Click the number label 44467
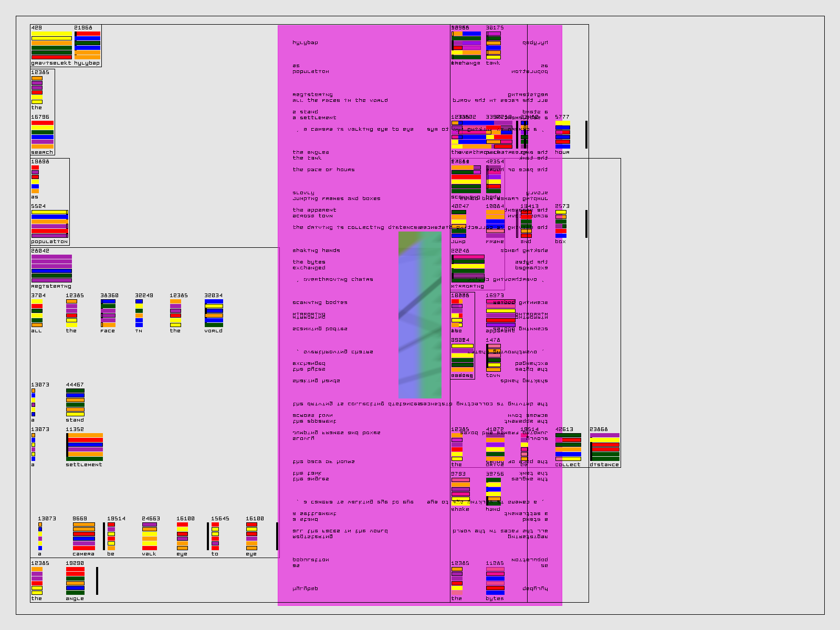The height and width of the screenshot is (630, 840). 75,385
